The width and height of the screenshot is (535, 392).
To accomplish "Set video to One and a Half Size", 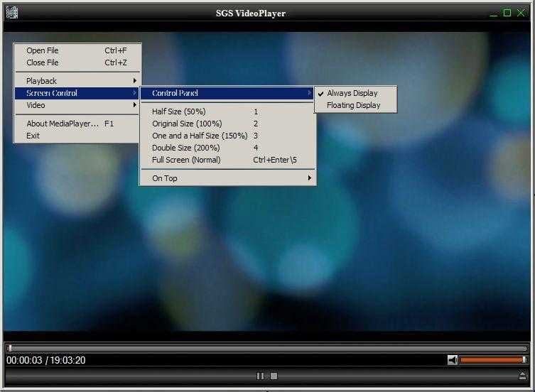I will [227, 136].
